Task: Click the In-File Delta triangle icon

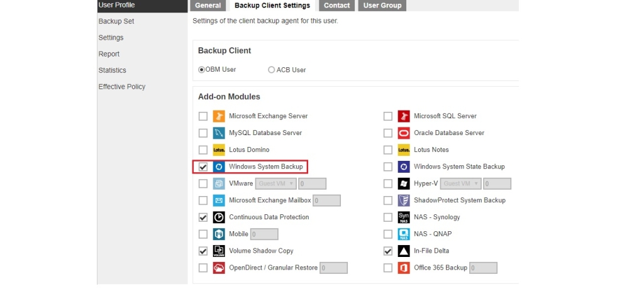Action: click(404, 251)
